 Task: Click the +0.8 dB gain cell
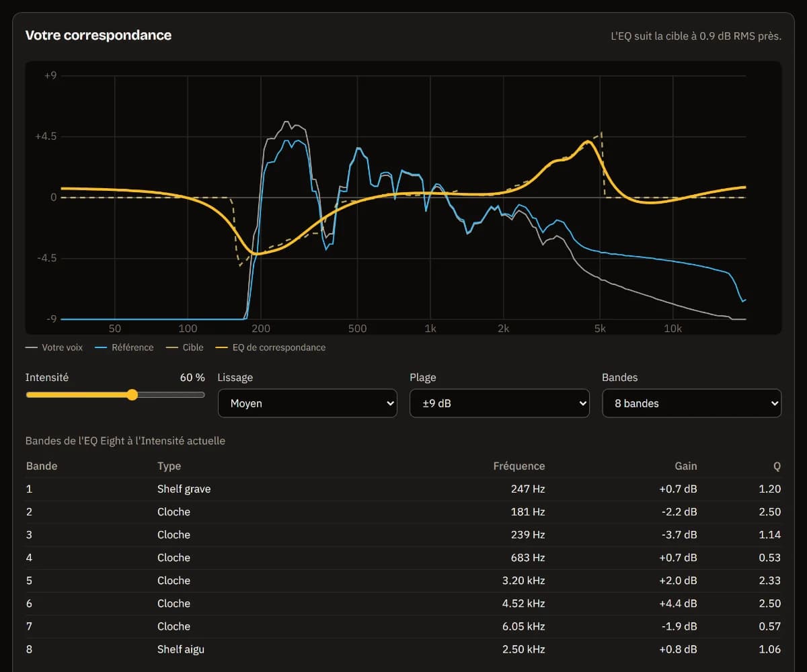(x=678, y=648)
